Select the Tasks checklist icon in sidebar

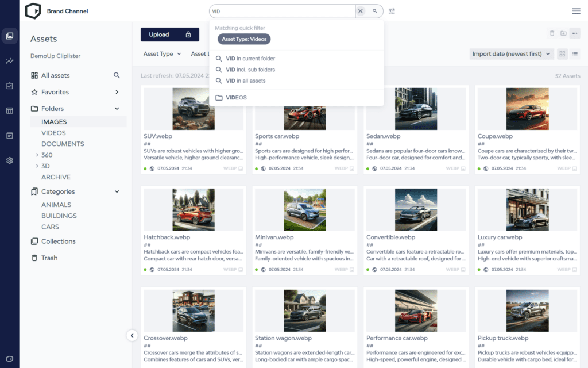click(x=9, y=85)
